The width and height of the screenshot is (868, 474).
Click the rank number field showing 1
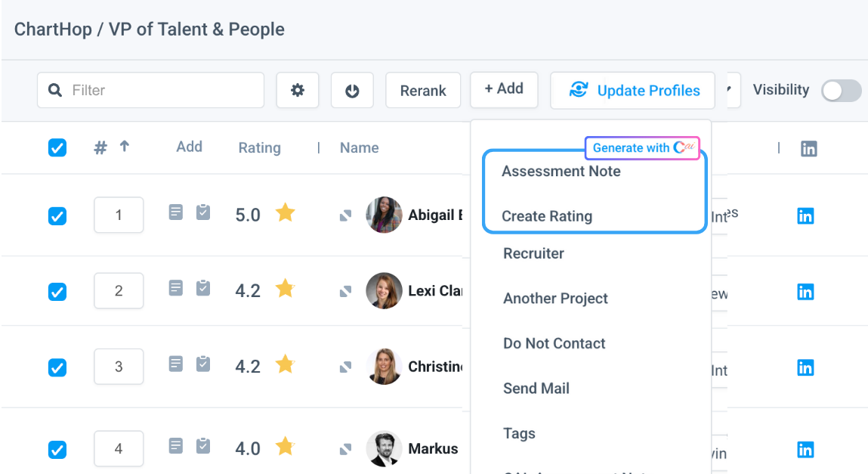click(x=119, y=215)
